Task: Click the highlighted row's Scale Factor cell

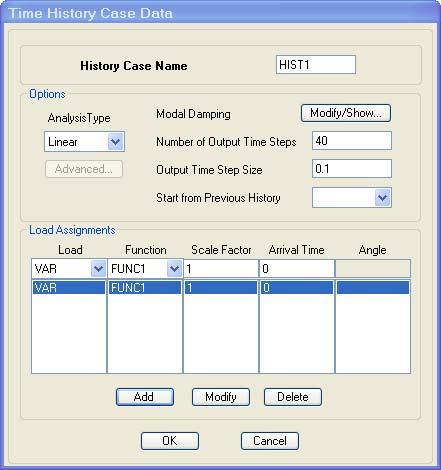Action: coord(221,287)
